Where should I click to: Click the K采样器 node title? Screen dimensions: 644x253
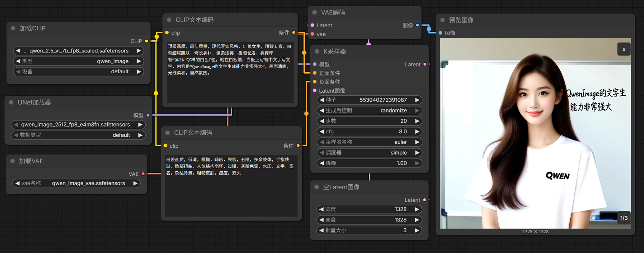335,51
